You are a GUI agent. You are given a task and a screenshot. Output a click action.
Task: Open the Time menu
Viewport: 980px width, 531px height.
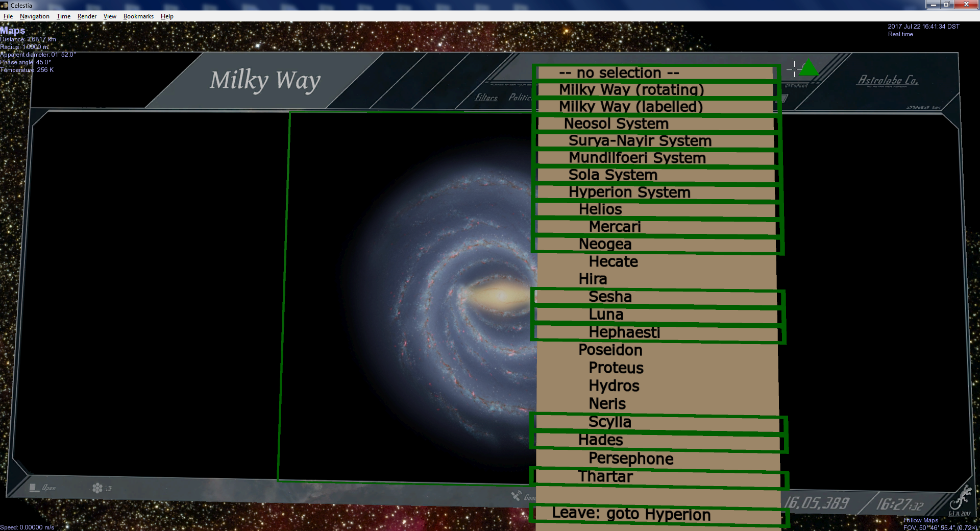pos(63,16)
